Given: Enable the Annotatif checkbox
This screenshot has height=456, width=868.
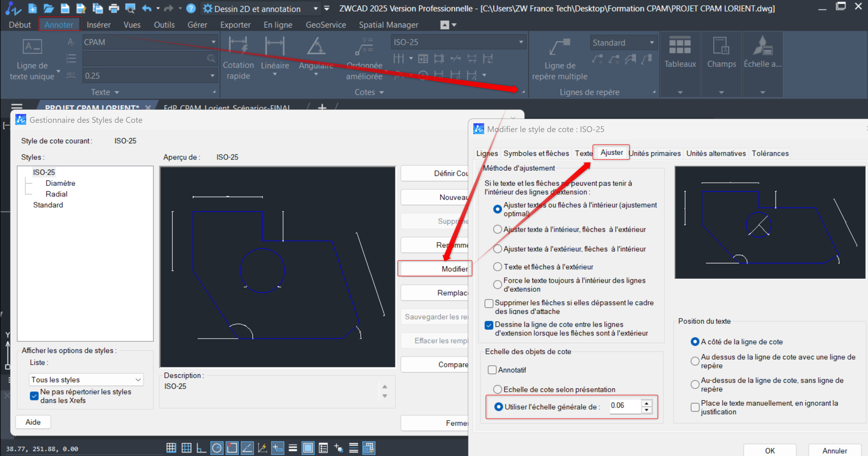Looking at the screenshot, I should coord(492,370).
